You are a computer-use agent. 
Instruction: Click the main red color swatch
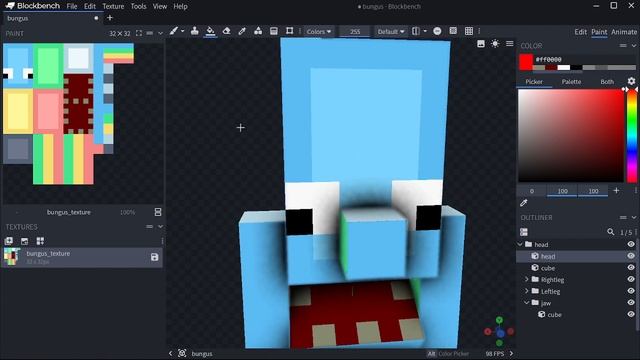pyautogui.click(x=526, y=62)
